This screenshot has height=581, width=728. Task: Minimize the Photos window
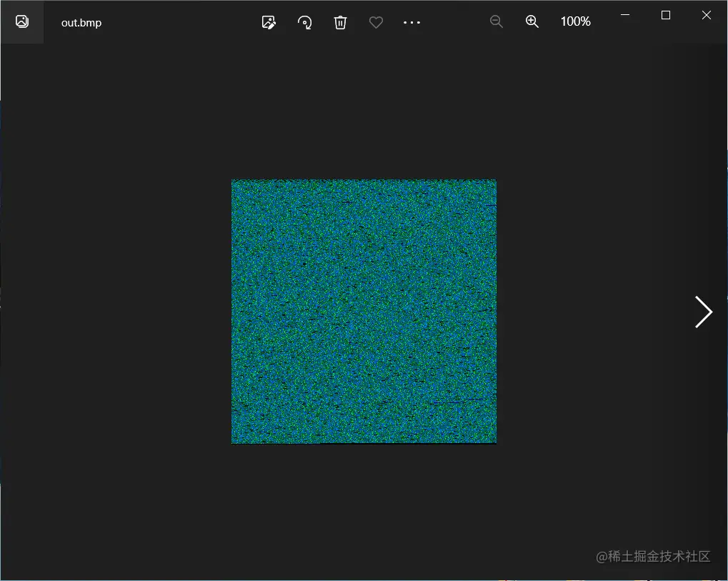click(x=625, y=15)
